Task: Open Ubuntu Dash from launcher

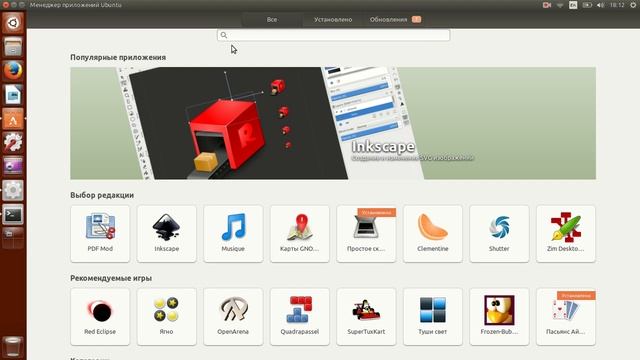Action: click(13, 23)
